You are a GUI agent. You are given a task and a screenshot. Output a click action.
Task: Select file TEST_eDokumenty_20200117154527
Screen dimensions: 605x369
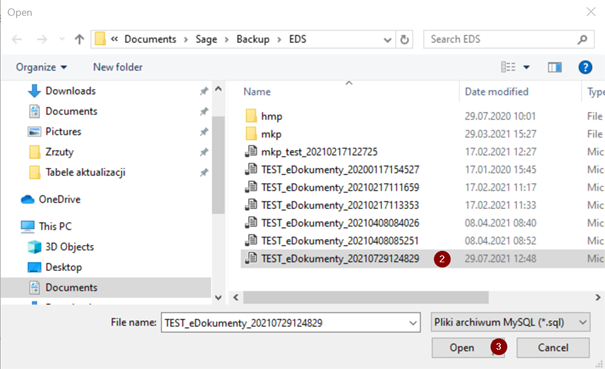point(340,169)
